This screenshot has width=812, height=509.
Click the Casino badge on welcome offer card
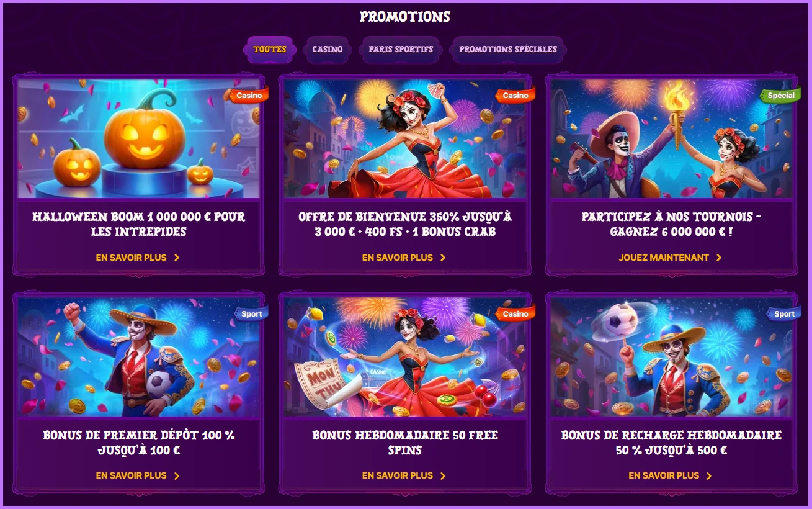[515, 96]
